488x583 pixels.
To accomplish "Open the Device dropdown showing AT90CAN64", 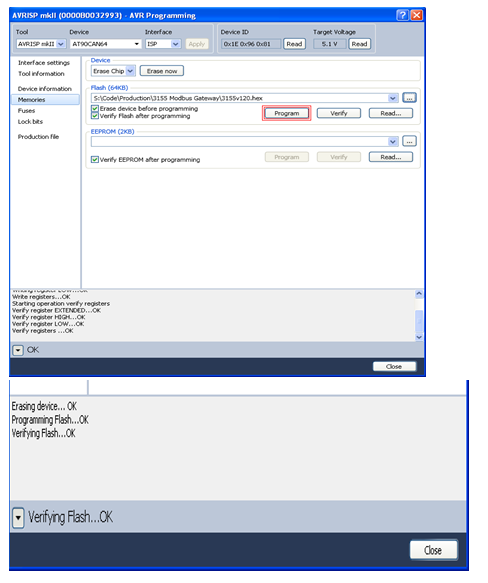I will (106, 44).
